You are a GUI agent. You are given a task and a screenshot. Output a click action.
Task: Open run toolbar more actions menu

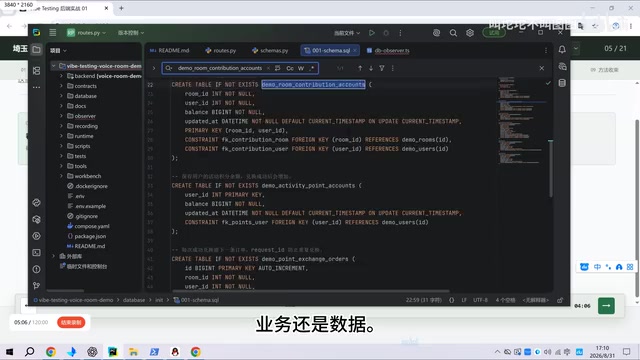(x=400, y=33)
